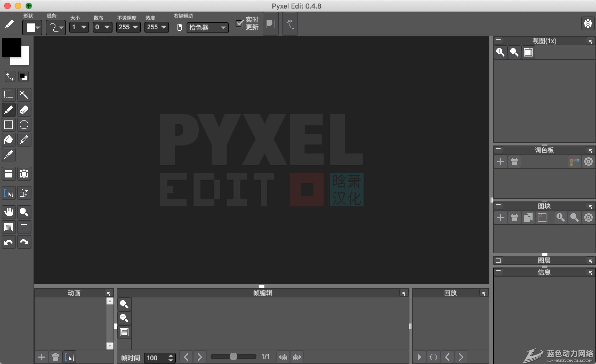The height and width of the screenshot is (364, 596).
Task: Open the 拾色器 right-click assist dropdown
Action: click(208, 28)
